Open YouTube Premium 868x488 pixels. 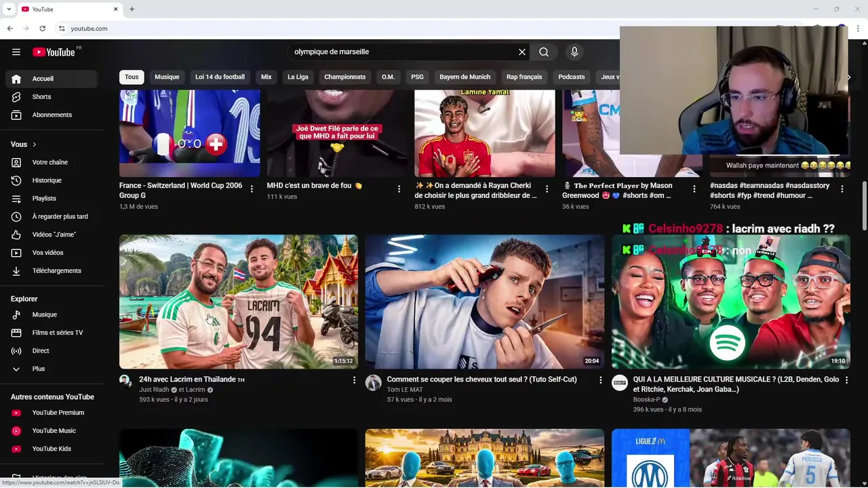click(x=52, y=413)
